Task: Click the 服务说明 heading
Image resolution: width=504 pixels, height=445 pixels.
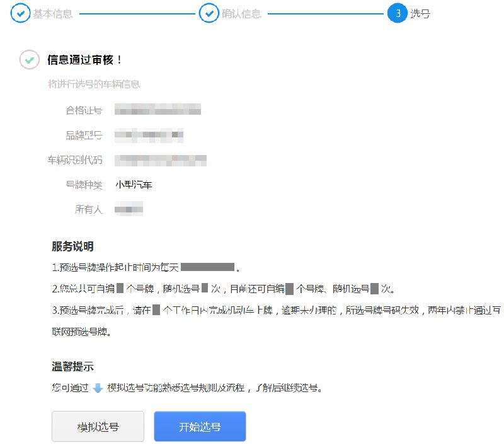Action: (x=72, y=246)
